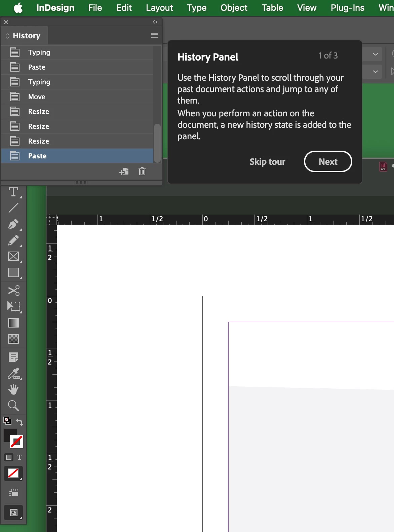Viewport: 394px width, 532px height.
Task: Delete history state with trash icon
Action: tap(142, 172)
